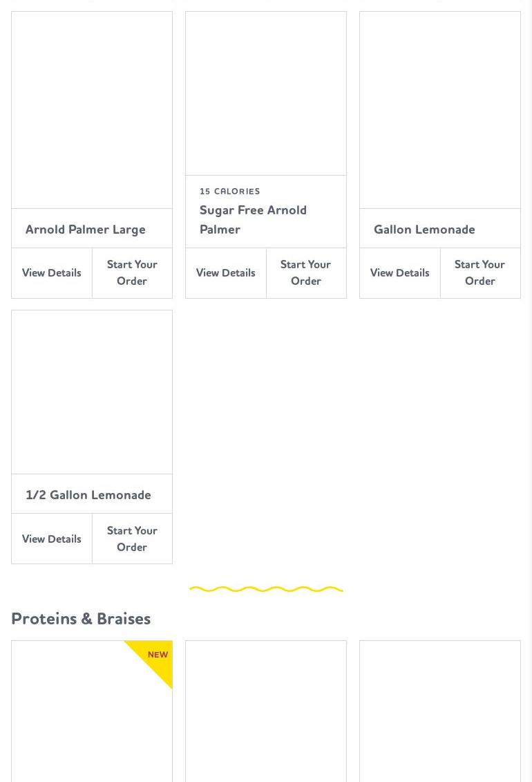Click the Gallon Lemonade product name
Viewport: 532px width, 782px height.
(x=424, y=230)
